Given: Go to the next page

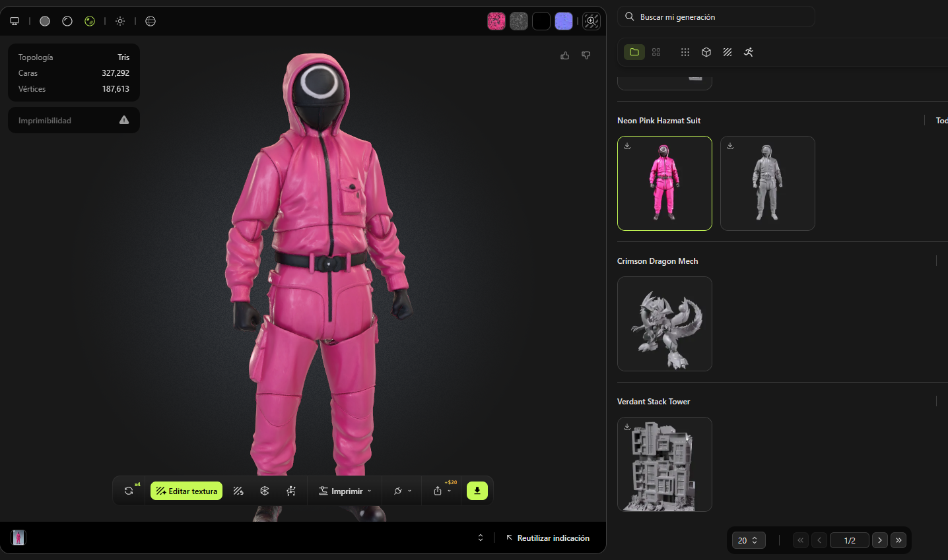Looking at the screenshot, I should pyautogui.click(x=880, y=540).
